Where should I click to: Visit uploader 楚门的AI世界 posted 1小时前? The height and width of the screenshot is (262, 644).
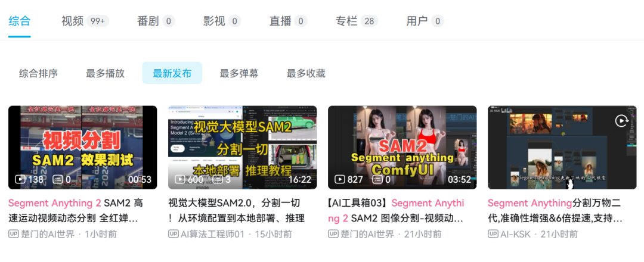point(48,234)
